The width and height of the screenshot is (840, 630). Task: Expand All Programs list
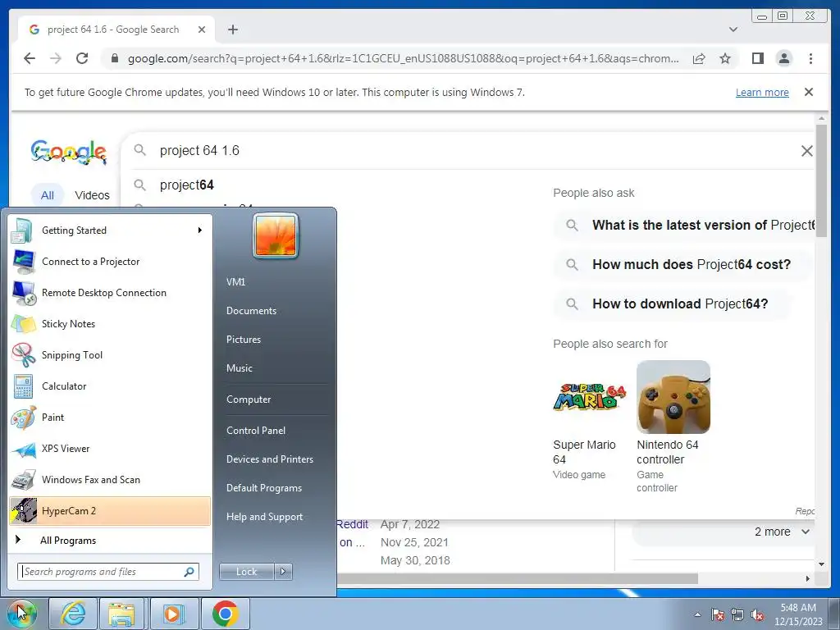110,540
